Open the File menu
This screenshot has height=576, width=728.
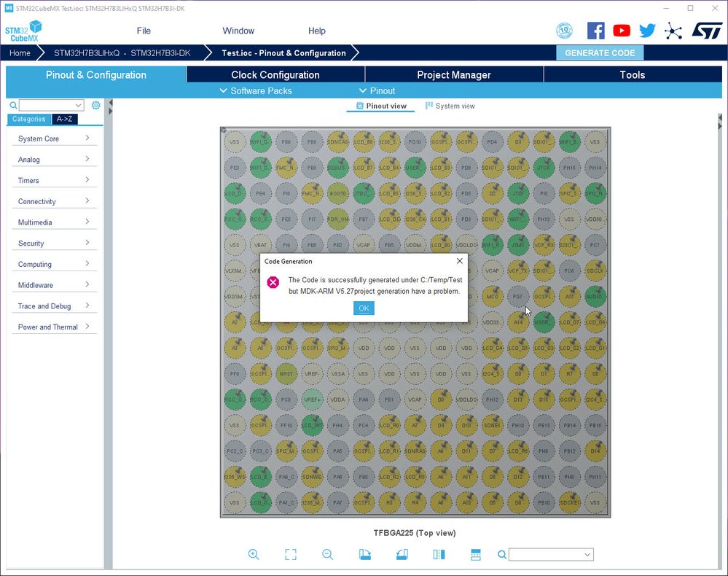pyautogui.click(x=144, y=31)
